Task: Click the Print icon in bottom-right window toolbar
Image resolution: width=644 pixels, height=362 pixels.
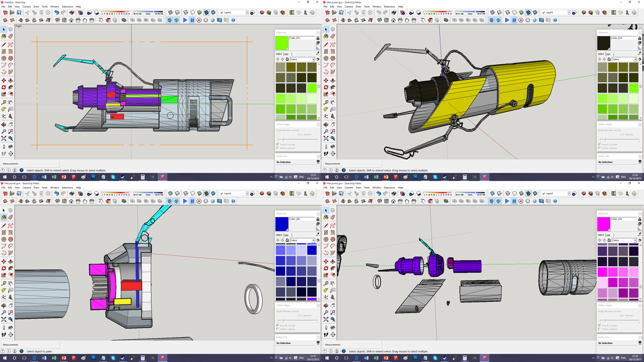Action: pos(394,194)
